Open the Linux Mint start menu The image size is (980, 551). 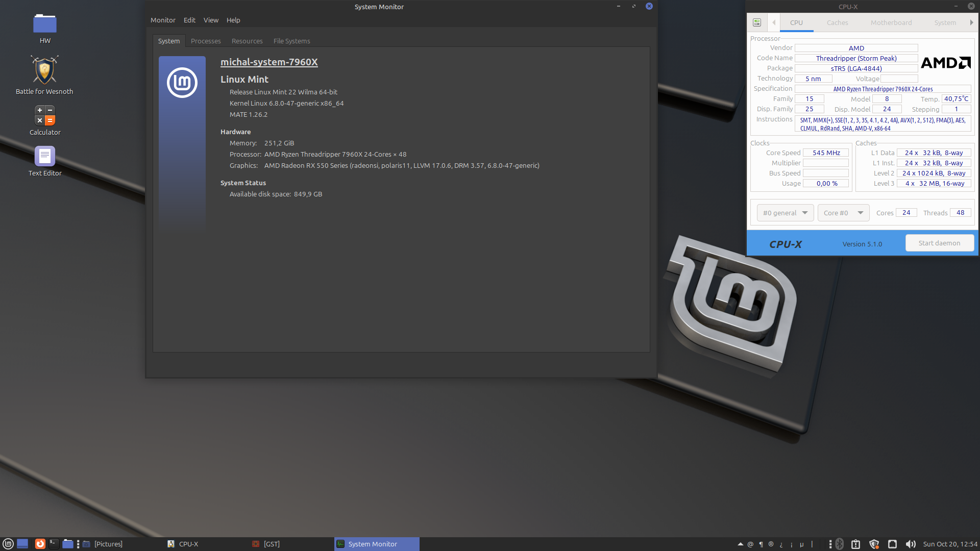pos(8,544)
